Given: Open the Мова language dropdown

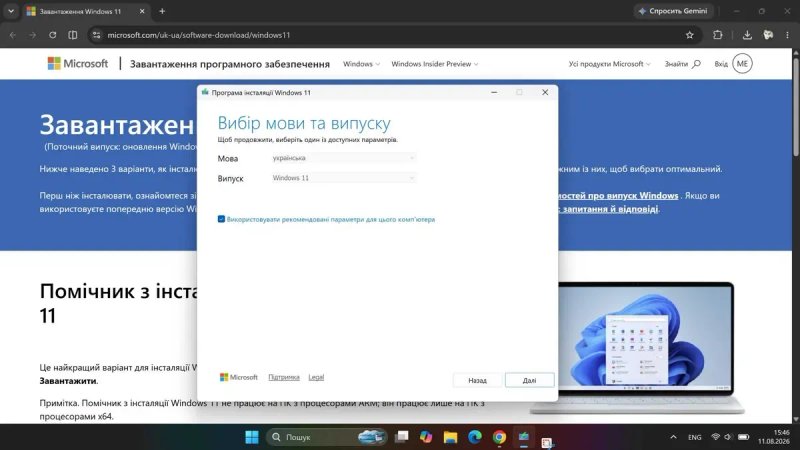Looking at the screenshot, I should pyautogui.click(x=343, y=158).
